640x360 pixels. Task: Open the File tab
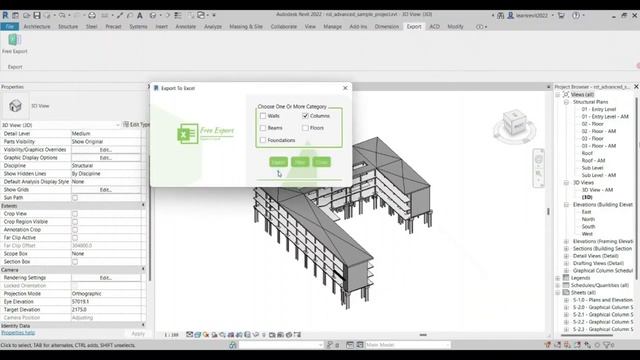click(x=9, y=27)
